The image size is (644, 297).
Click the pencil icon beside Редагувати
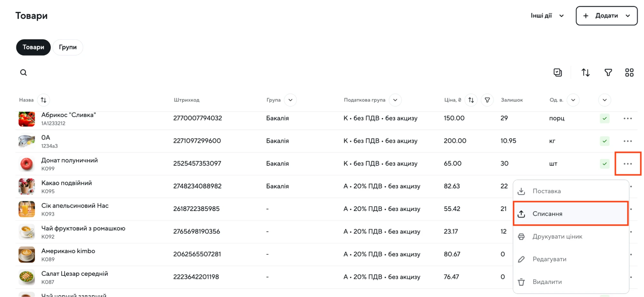(521, 259)
